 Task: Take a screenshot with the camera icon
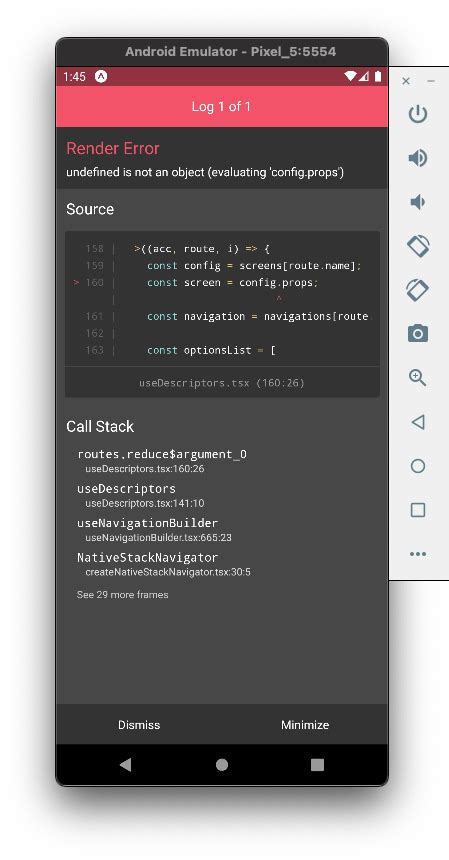click(x=418, y=333)
